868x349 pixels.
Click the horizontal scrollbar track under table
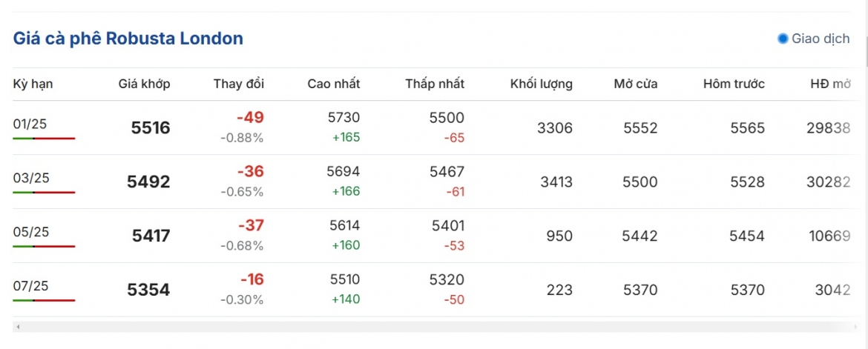tap(431, 327)
